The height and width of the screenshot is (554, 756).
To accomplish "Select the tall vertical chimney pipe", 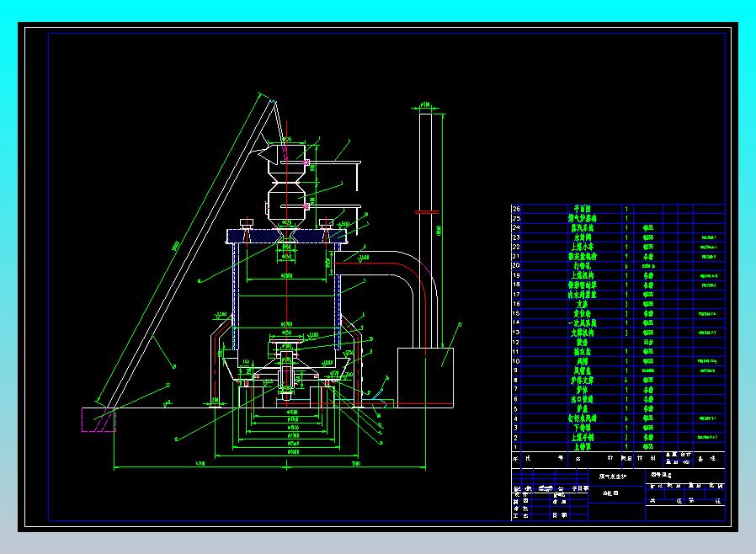I will (425, 168).
